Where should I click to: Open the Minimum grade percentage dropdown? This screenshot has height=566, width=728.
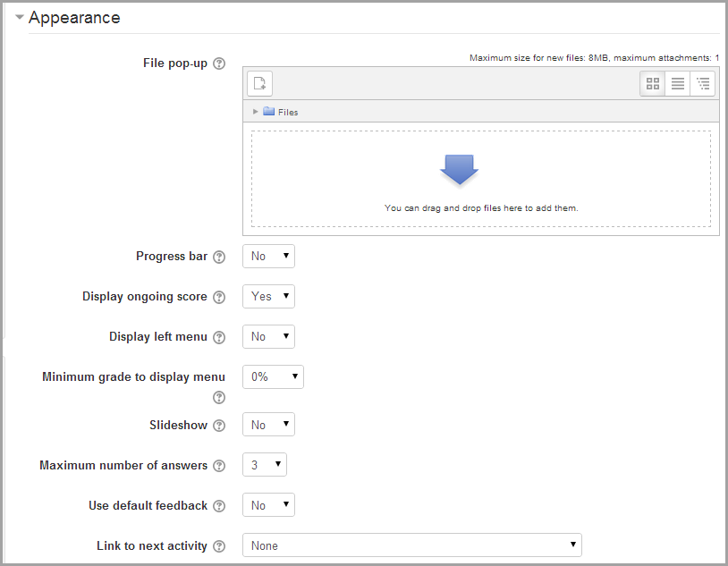tap(273, 376)
